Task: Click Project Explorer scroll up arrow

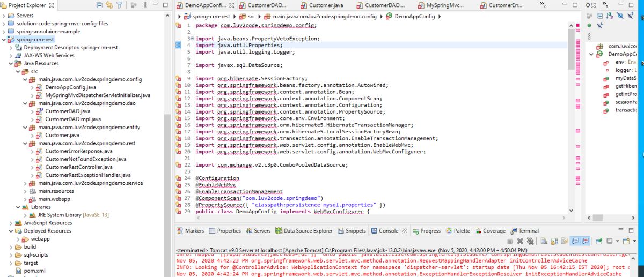Action: click(x=167, y=15)
